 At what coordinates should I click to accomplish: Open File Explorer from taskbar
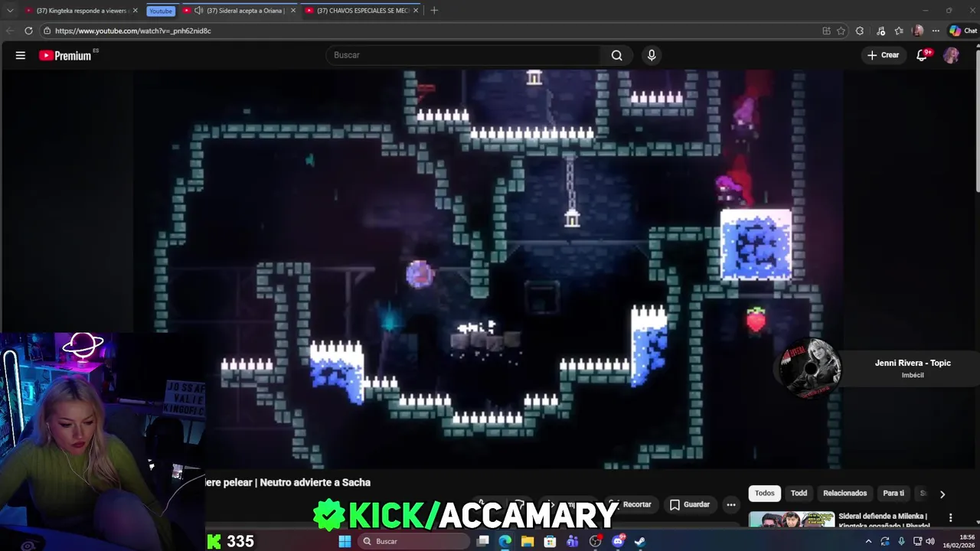pyautogui.click(x=528, y=541)
